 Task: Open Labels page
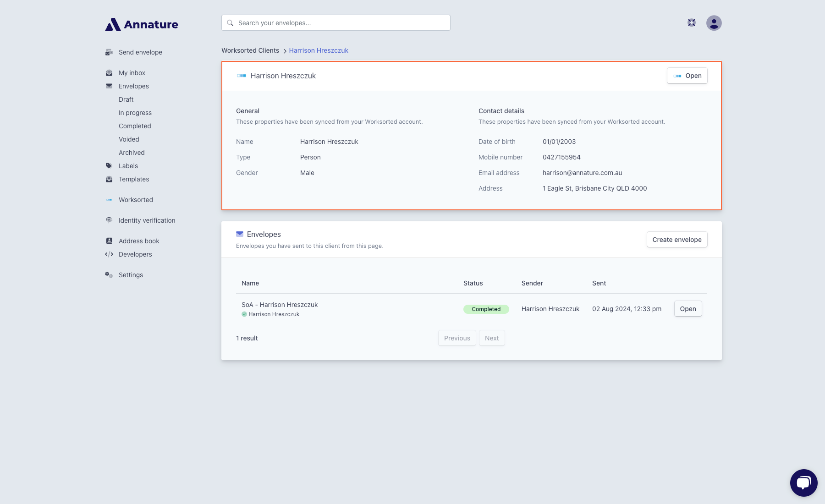coord(128,166)
